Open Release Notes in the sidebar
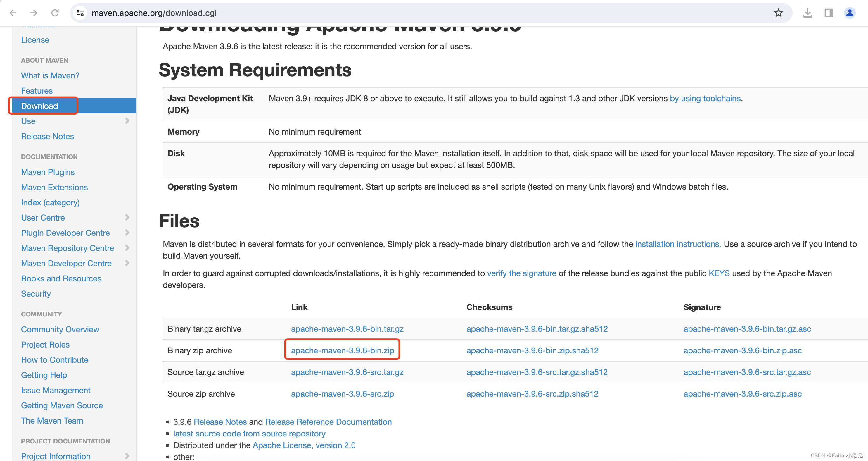Viewport: 868px width, 461px height. [48, 136]
